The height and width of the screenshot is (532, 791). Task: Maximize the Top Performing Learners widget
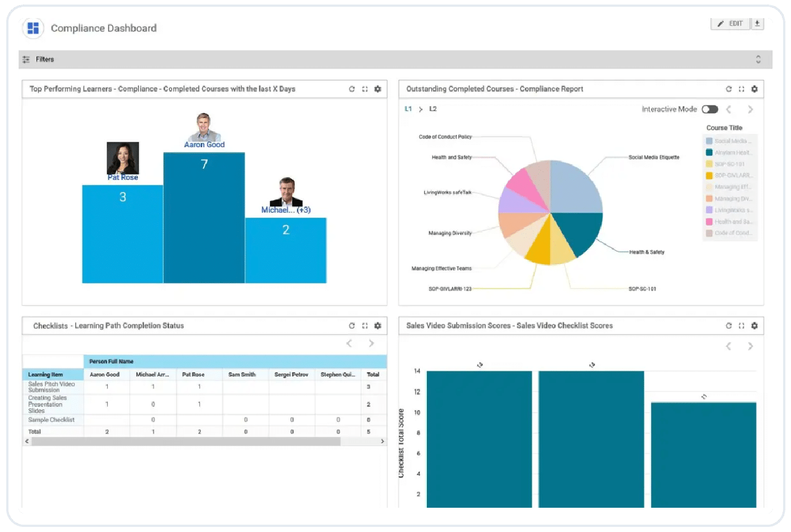coord(365,89)
